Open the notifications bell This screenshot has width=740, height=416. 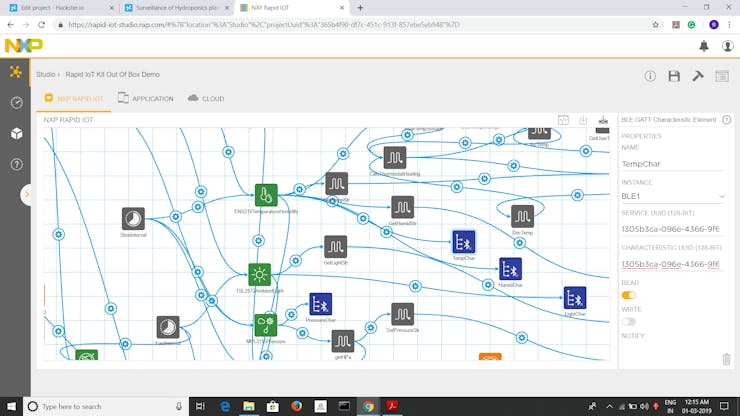tap(704, 46)
